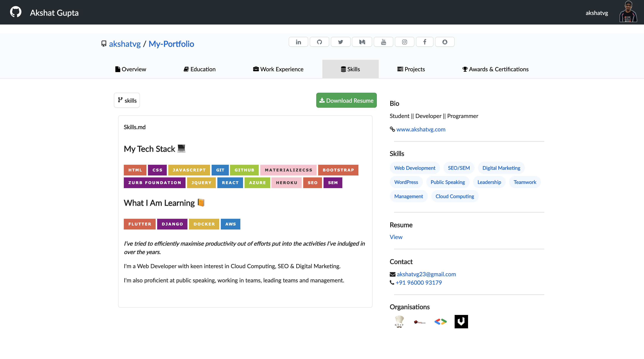Click the HEROKU badge
This screenshot has width=644, height=359.
click(x=287, y=183)
